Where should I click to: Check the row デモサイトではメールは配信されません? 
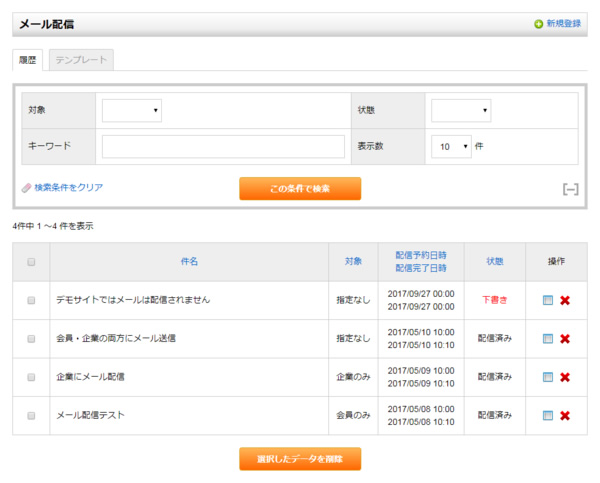[31, 300]
